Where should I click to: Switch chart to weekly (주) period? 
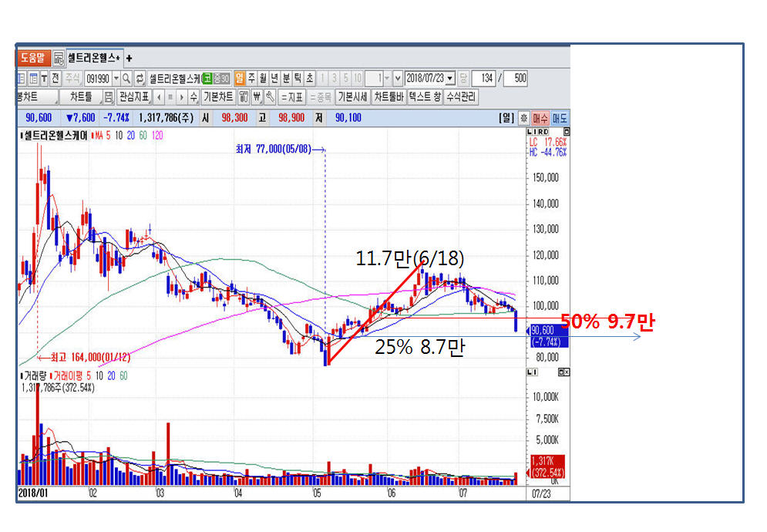point(251,78)
